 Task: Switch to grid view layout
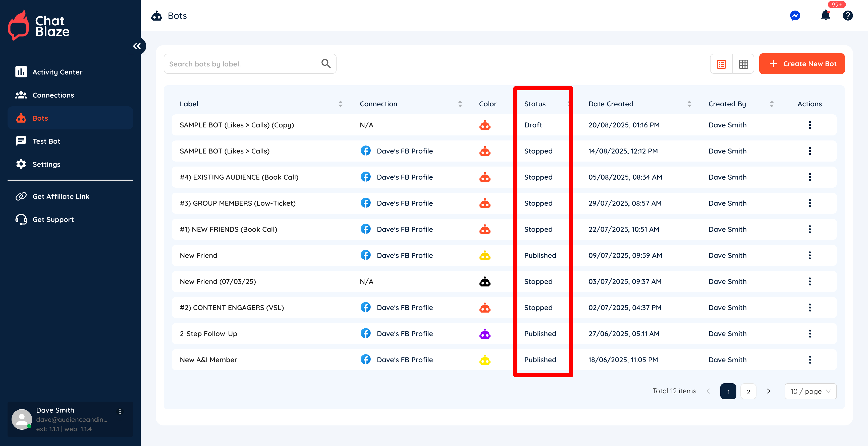pyautogui.click(x=743, y=64)
